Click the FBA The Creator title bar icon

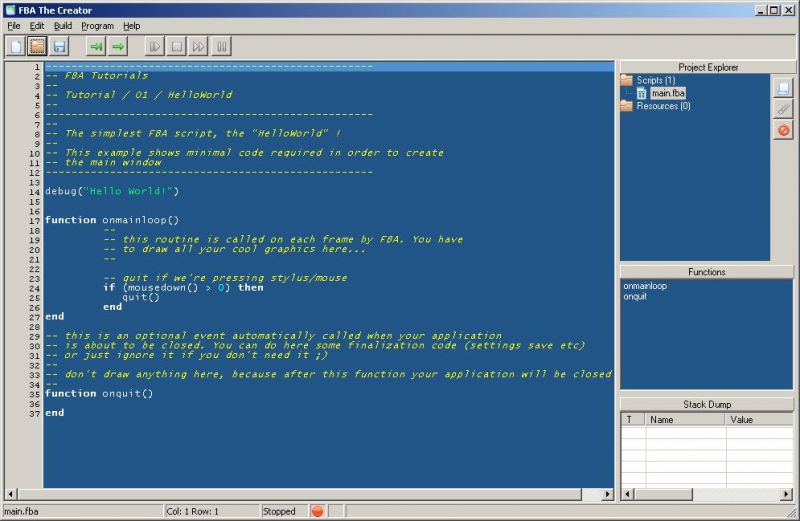coord(10,10)
